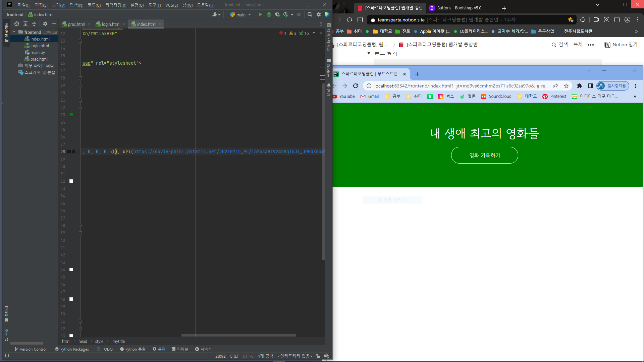Open split-view icon in the Notion browser window
The width and height of the screenshot is (644, 362).
tap(617, 20)
